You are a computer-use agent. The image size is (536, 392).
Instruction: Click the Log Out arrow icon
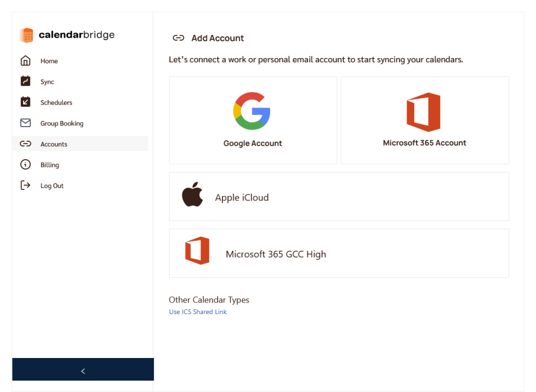[x=25, y=185]
